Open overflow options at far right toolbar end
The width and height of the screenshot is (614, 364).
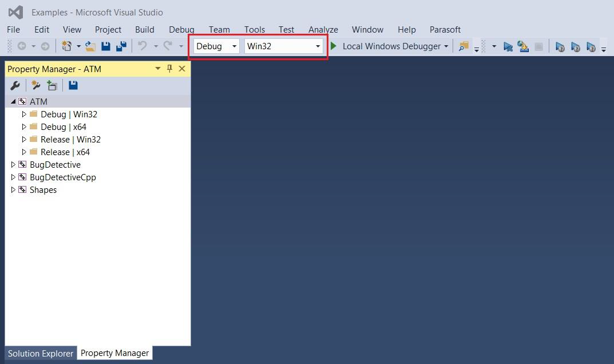click(604, 49)
